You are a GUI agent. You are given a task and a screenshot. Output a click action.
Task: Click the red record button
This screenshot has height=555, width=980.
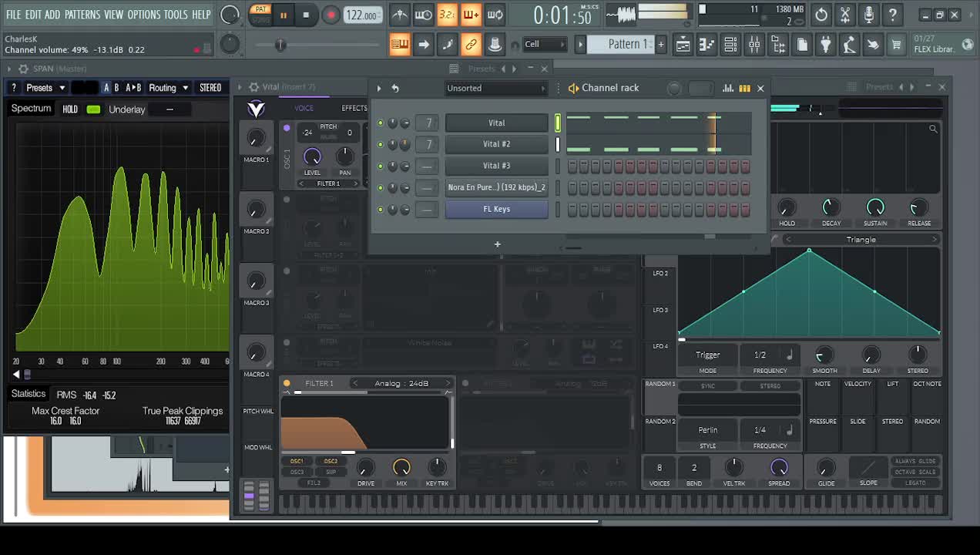pyautogui.click(x=331, y=15)
